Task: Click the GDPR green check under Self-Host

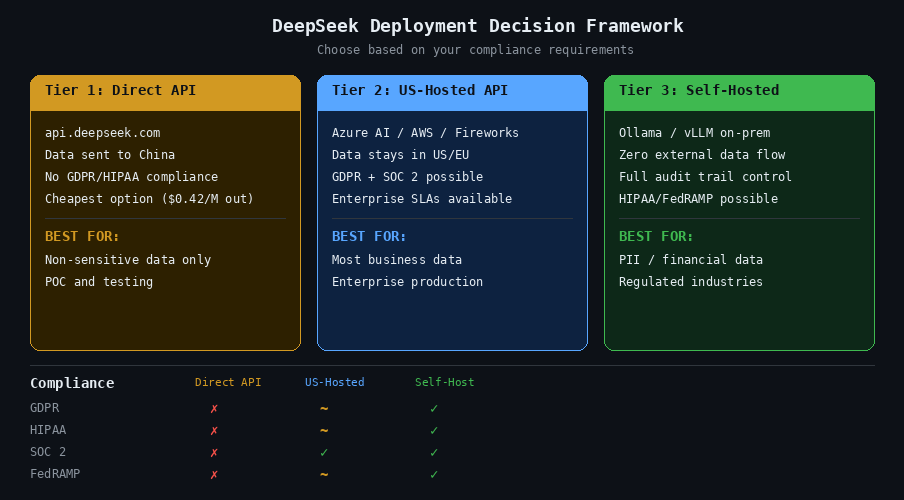Action: click(434, 409)
